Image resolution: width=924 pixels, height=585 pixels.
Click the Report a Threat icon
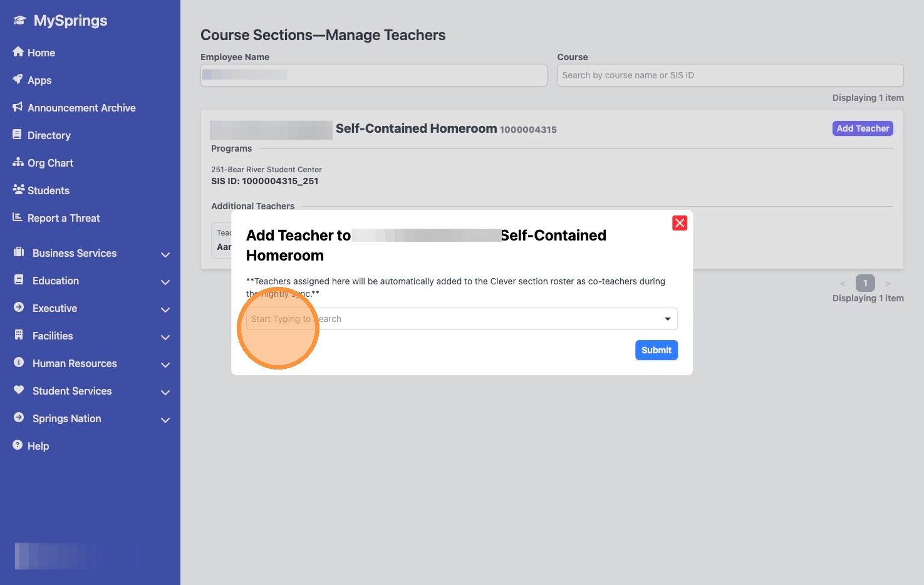point(18,217)
